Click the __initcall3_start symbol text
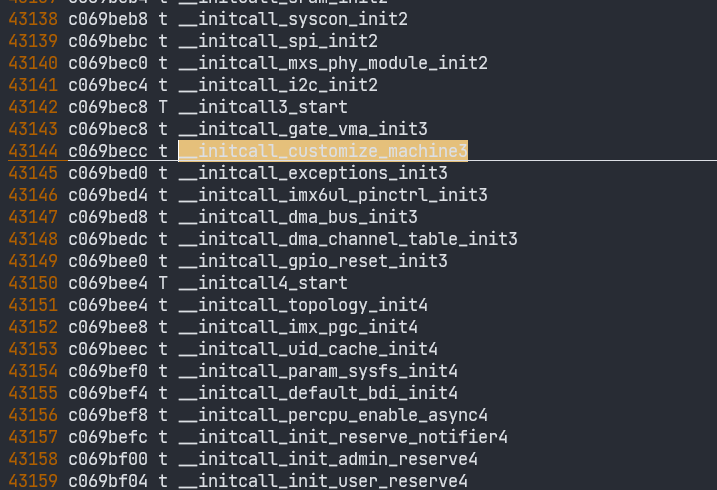Viewport: 717px width, 490px height. [263, 107]
